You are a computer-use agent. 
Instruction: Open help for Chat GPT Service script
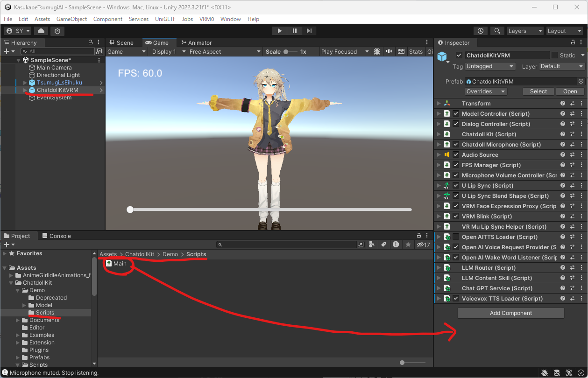pos(563,288)
